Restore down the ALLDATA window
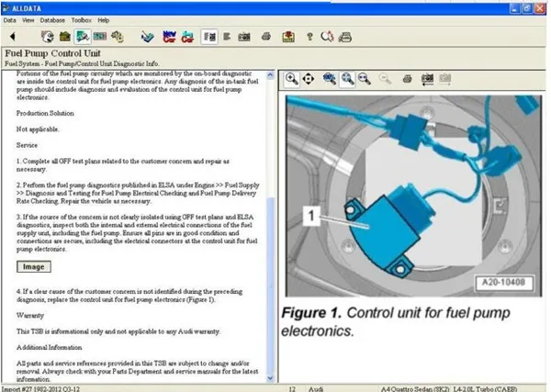This screenshot has width=551, height=392. click(527, 8)
